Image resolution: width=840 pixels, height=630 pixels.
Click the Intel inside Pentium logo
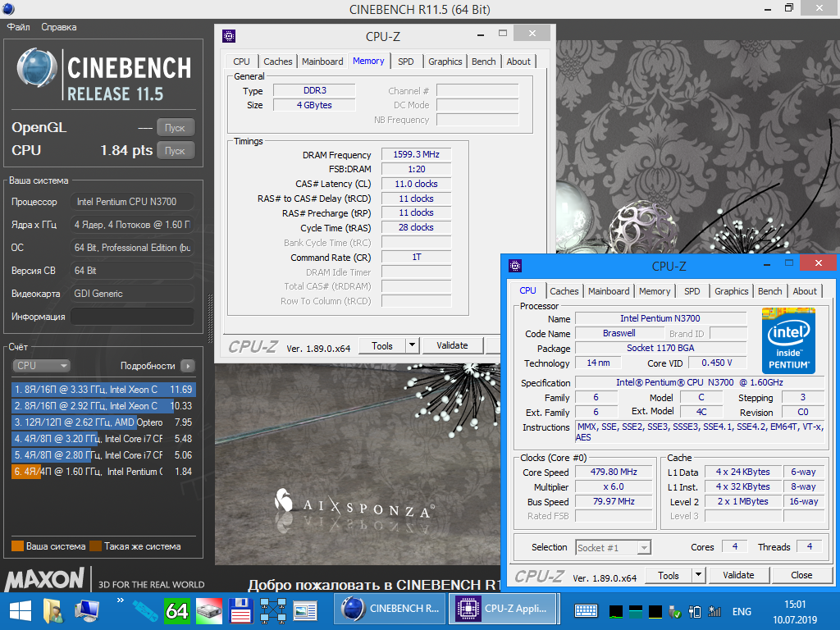point(788,340)
